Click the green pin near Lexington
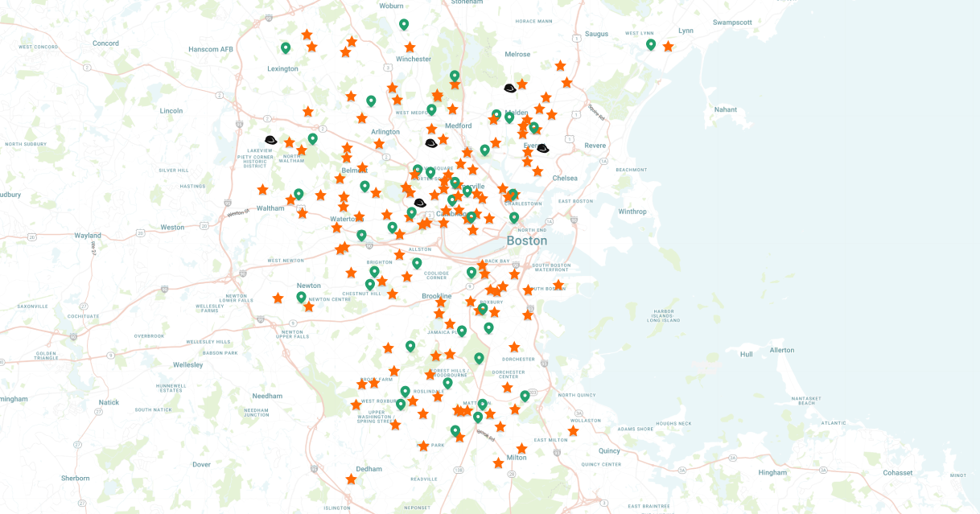This screenshot has height=514, width=980. pyautogui.click(x=286, y=47)
